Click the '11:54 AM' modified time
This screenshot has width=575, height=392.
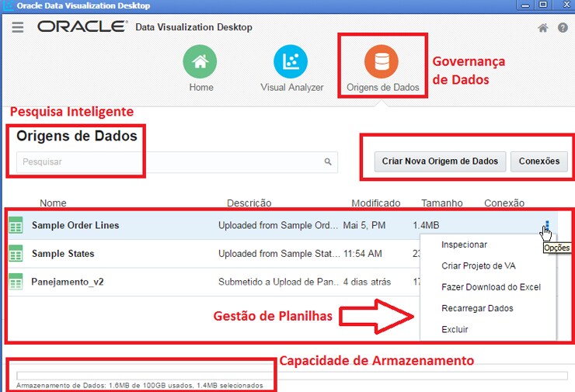[363, 254]
